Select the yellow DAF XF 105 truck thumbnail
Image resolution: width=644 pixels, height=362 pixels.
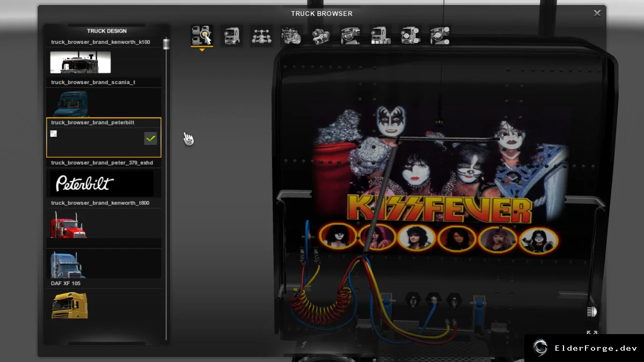click(70, 305)
